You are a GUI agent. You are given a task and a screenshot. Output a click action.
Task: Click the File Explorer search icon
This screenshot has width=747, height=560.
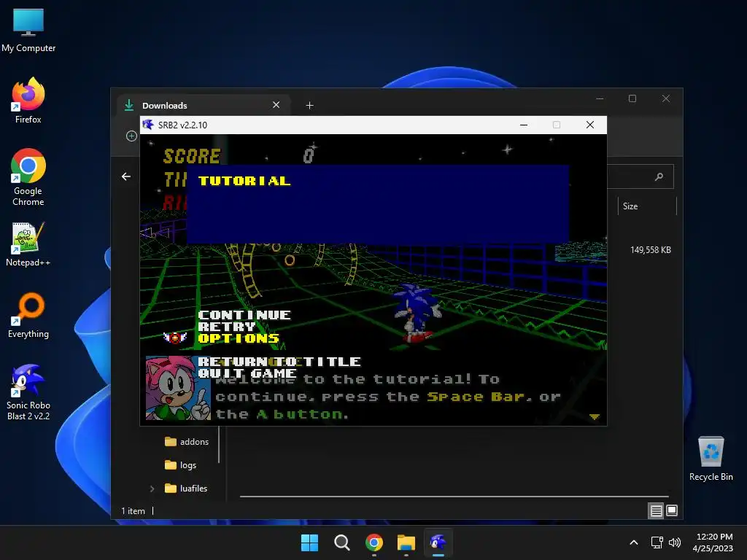[659, 176]
